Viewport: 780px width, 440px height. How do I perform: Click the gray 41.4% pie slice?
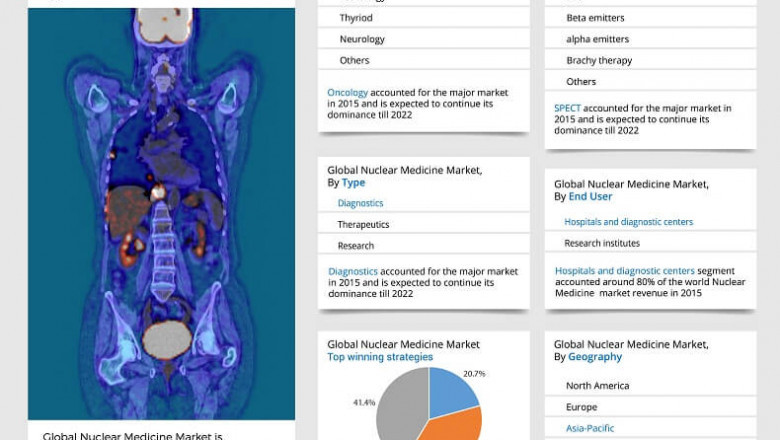[400, 405]
